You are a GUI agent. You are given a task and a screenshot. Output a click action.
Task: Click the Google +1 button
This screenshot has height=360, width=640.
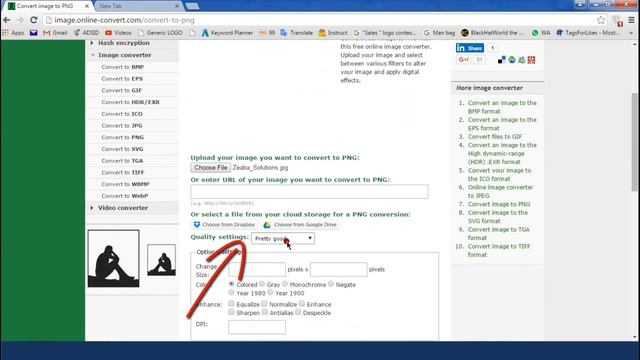[463, 60]
